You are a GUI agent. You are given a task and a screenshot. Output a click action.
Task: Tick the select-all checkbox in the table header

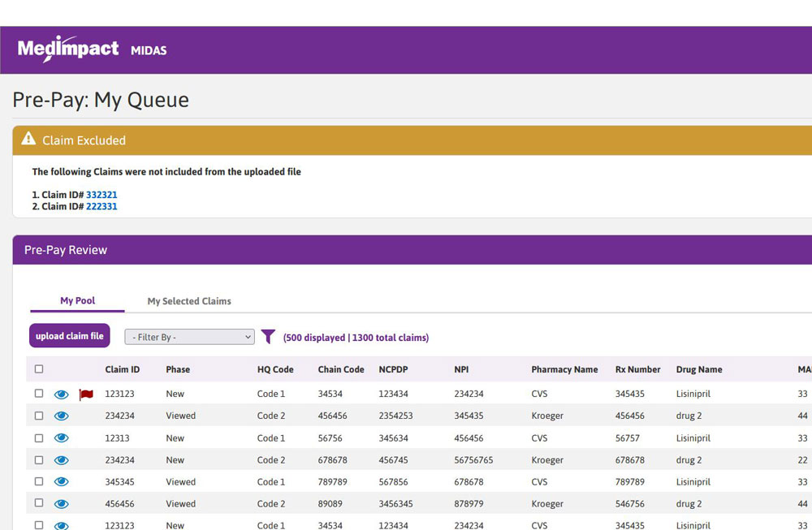coord(39,369)
